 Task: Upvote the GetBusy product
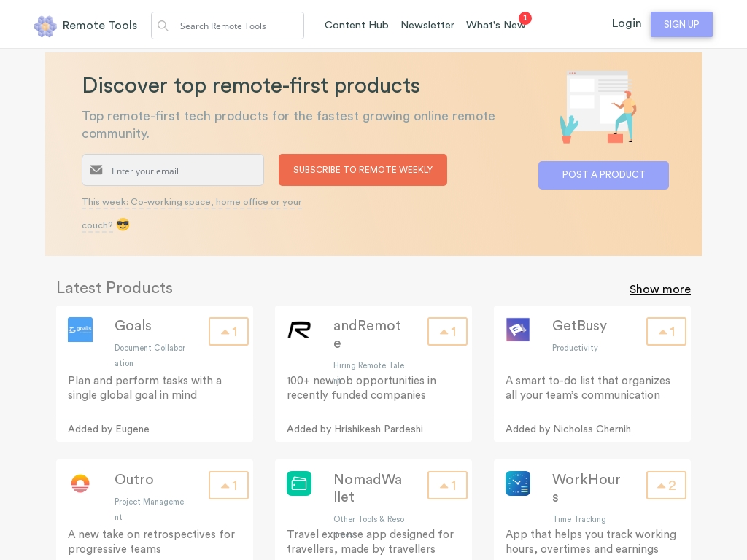click(x=666, y=332)
